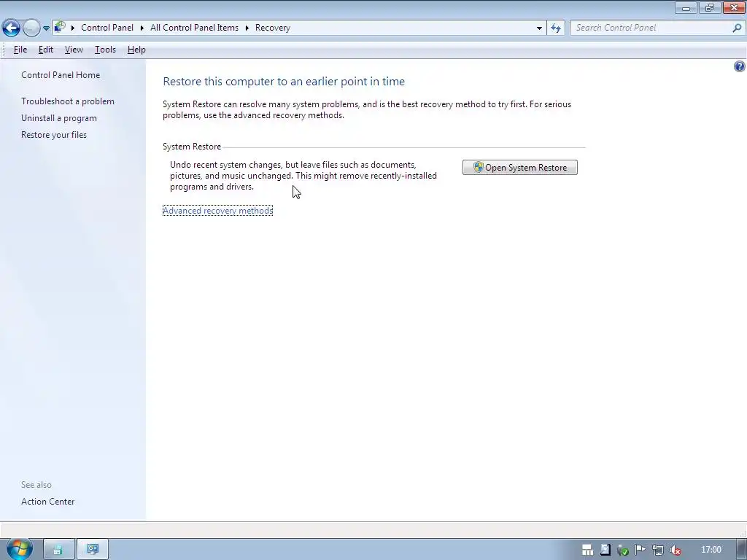747x560 pixels.
Task: Click the magnifier search icon
Action: pos(737,28)
